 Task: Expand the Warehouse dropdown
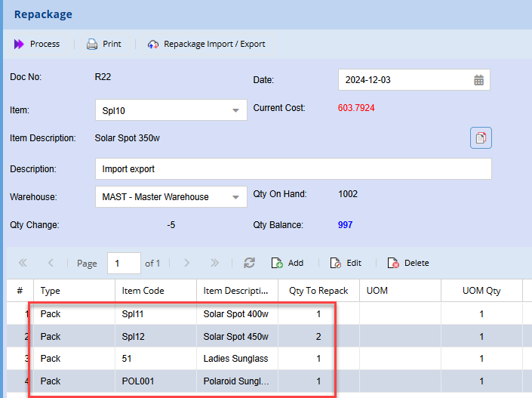tap(235, 197)
